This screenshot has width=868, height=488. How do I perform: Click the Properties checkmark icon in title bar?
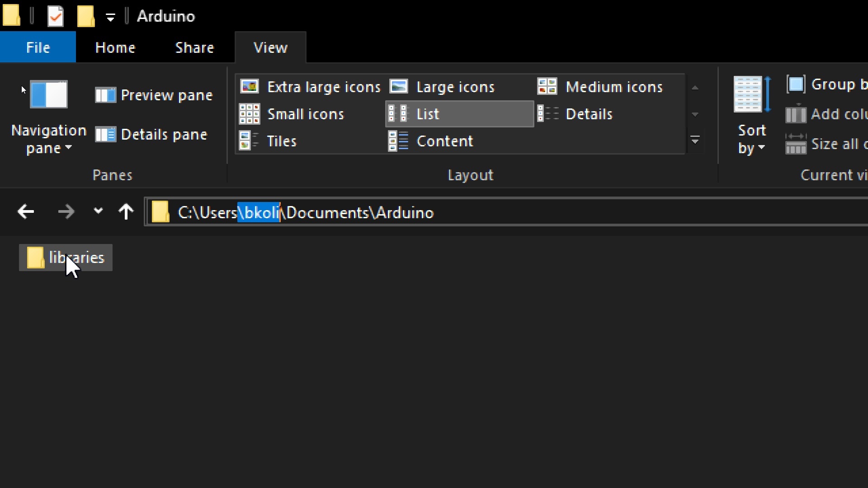[56, 16]
